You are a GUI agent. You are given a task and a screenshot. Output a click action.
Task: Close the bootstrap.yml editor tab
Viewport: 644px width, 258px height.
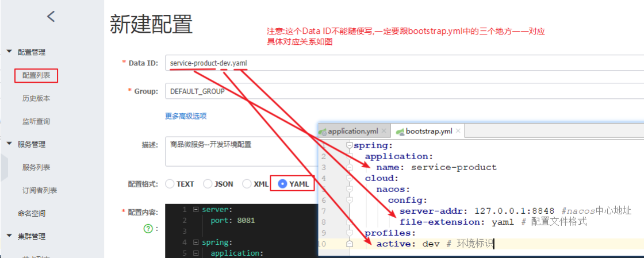(458, 131)
